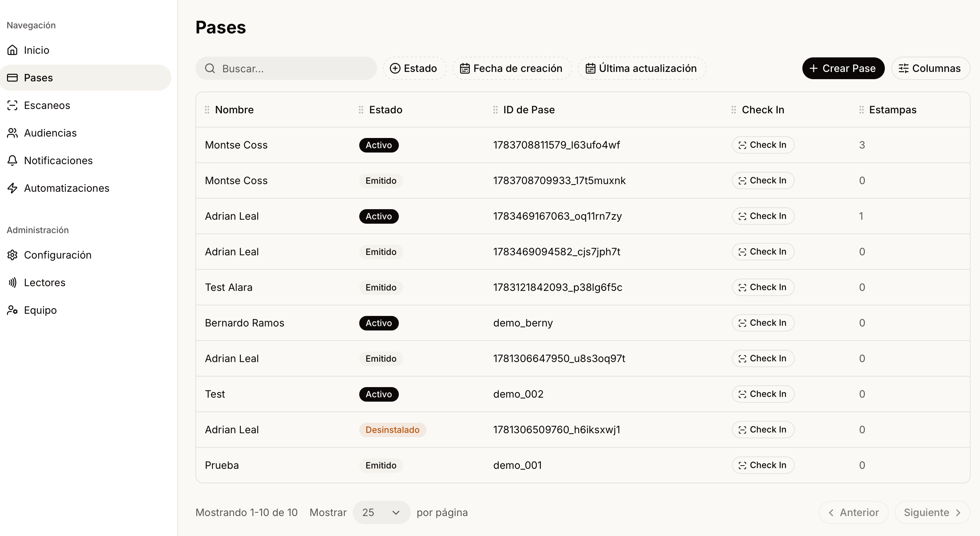980x536 pixels.
Task: Click the Desinstalado status badge
Action: click(x=393, y=430)
